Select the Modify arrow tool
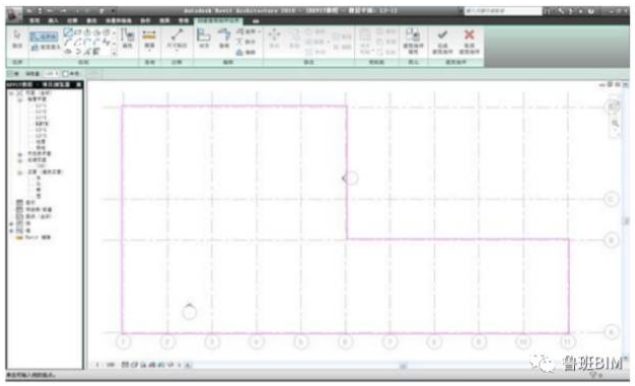The height and width of the screenshot is (386, 635). (17, 38)
